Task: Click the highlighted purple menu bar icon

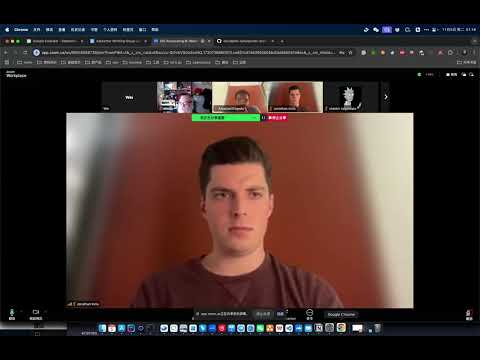Action: point(387,30)
